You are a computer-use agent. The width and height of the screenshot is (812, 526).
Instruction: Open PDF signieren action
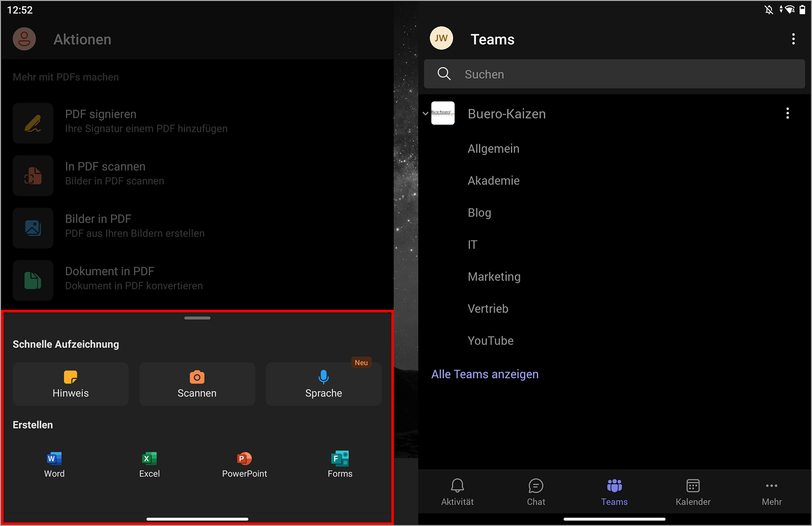(197, 123)
